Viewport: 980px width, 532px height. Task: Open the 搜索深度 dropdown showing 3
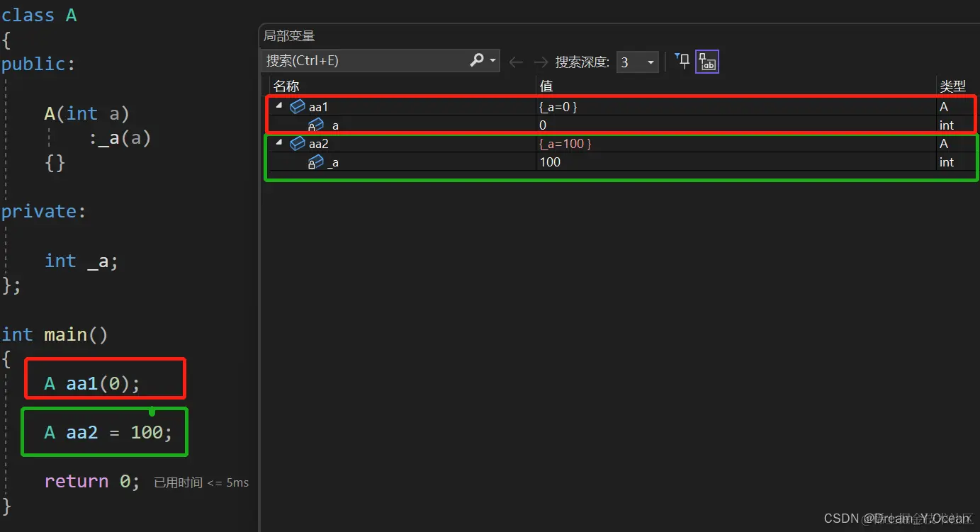pyautogui.click(x=638, y=62)
